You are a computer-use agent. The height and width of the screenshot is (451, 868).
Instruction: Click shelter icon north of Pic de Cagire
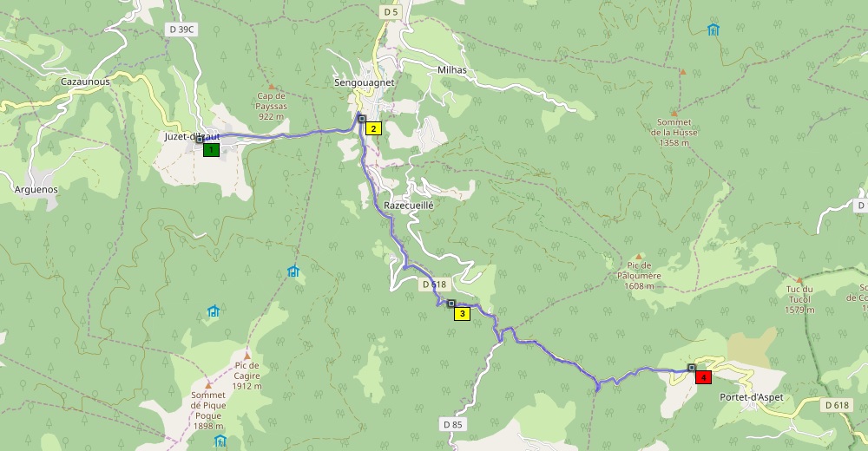214,311
